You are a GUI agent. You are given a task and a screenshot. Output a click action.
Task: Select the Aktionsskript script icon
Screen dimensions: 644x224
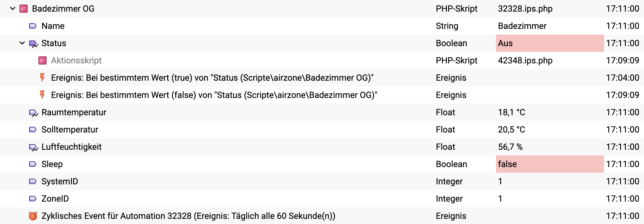coord(42,60)
